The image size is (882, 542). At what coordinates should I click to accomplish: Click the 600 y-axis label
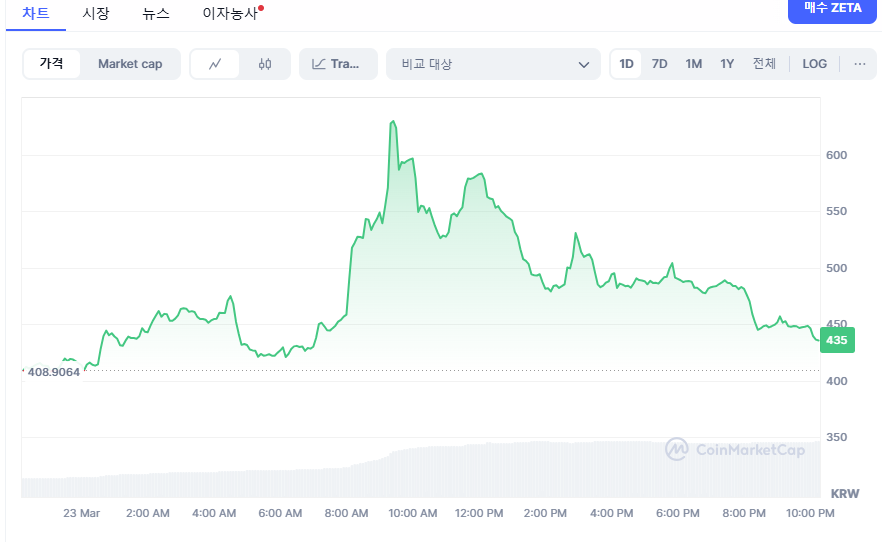836,155
